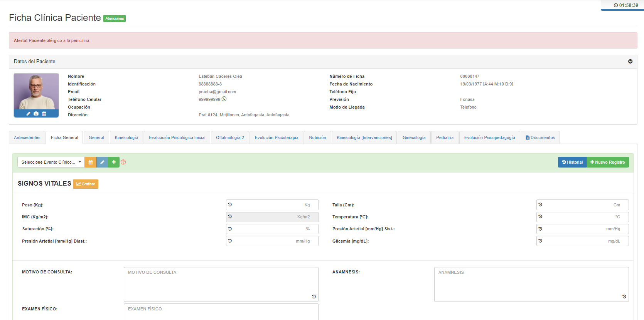Click into the Motivo de Consulta text area

221,284
